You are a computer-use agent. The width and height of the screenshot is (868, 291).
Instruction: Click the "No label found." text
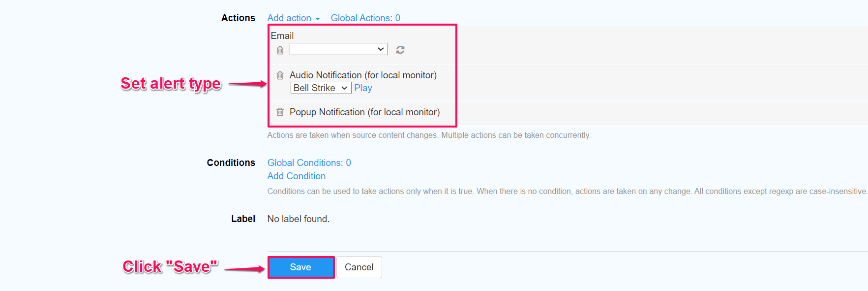point(298,219)
